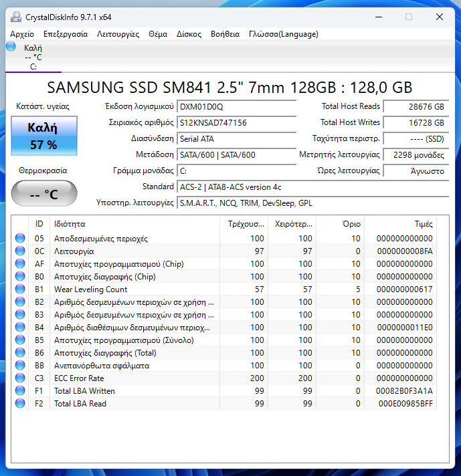
Task: Click the rotation rate value ---- (SSD)
Action: (x=416, y=139)
